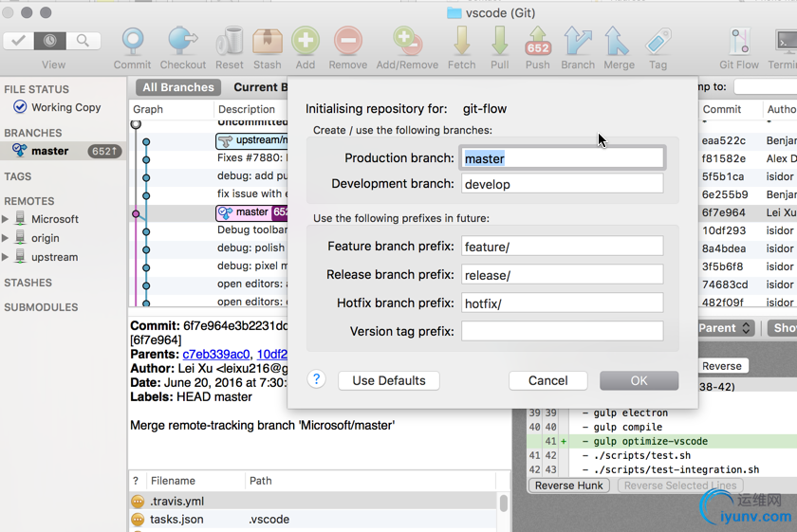Open the Git Flow toolbar icon
This screenshot has height=532, width=797.
pos(739,41)
